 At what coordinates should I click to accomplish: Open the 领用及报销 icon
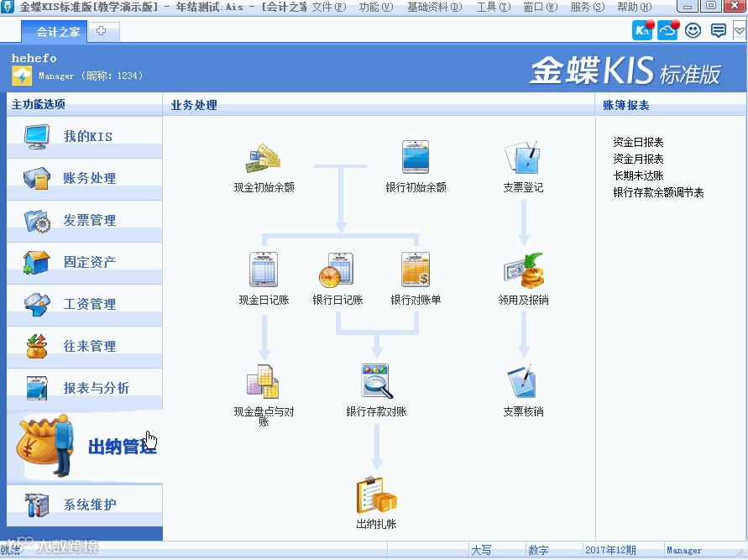pos(524,270)
